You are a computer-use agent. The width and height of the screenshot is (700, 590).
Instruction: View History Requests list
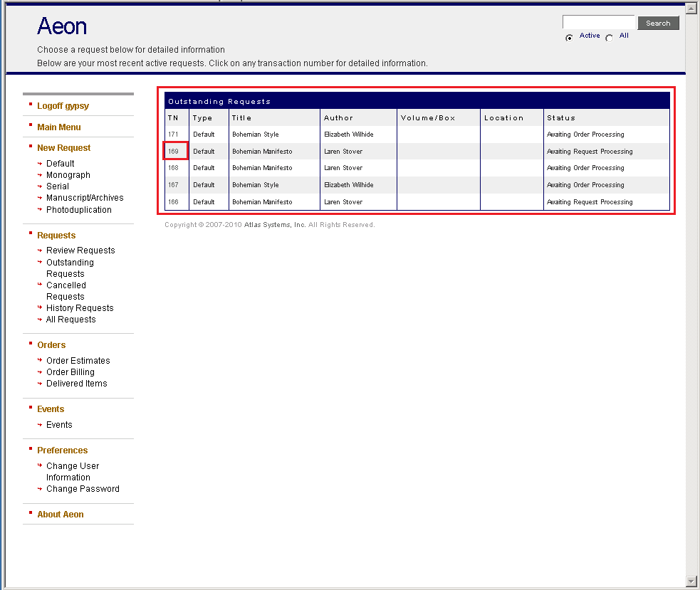[80, 308]
